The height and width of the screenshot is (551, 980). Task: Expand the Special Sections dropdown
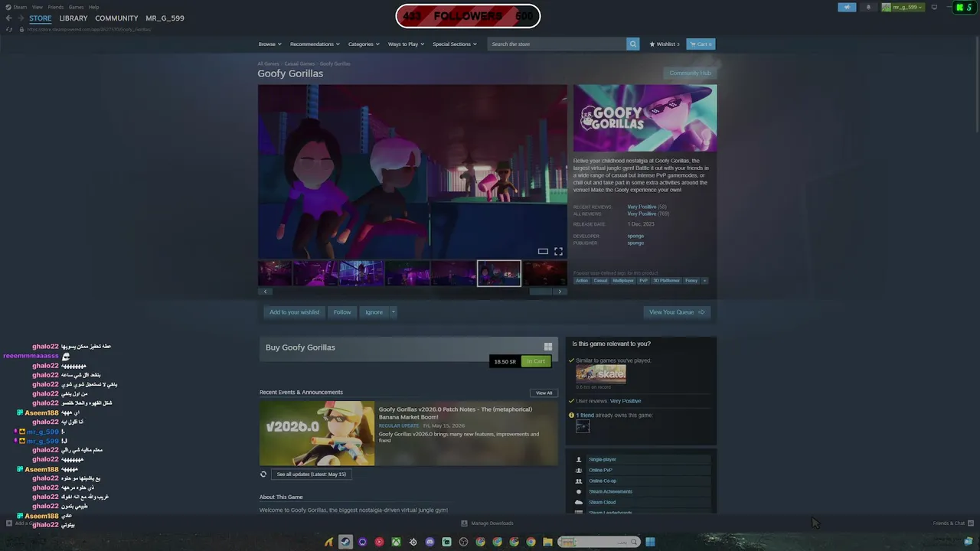[x=454, y=44]
